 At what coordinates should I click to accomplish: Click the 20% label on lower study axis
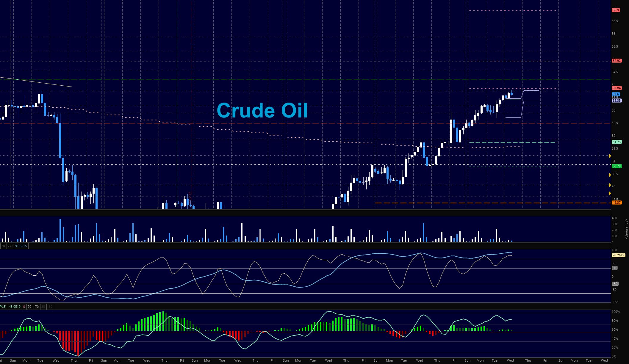point(615,347)
